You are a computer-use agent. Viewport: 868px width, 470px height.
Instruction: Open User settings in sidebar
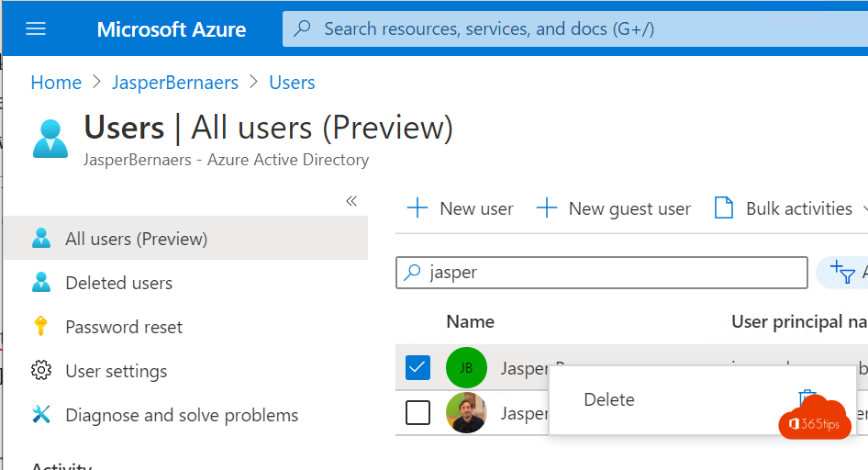pos(117,371)
